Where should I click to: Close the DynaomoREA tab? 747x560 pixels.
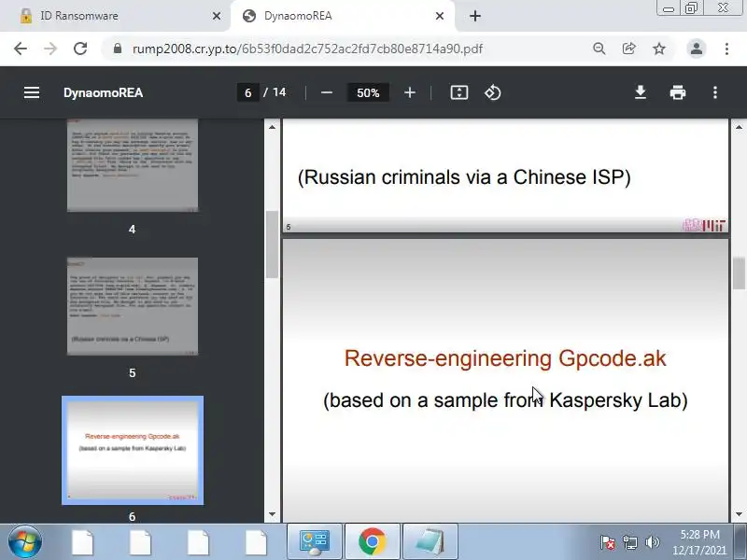click(x=440, y=16)
